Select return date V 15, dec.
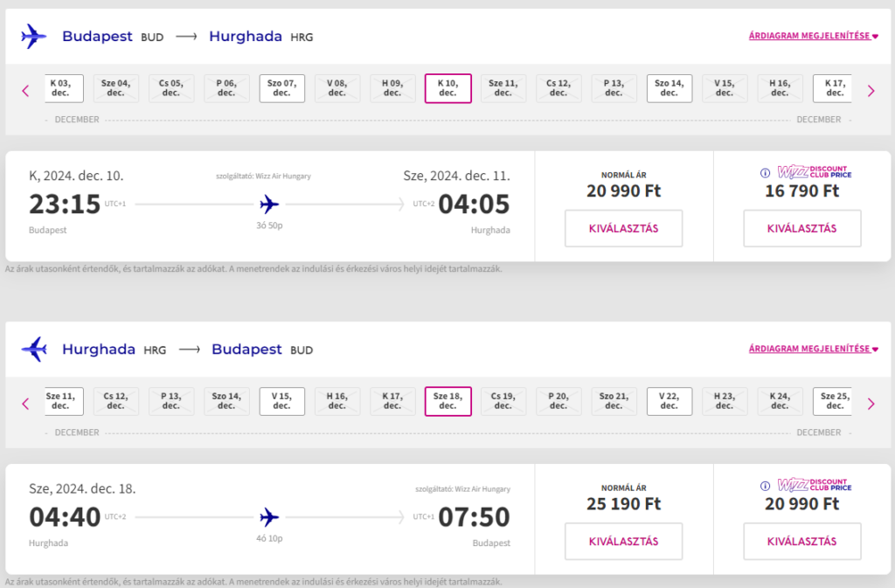 click(282, 402)
